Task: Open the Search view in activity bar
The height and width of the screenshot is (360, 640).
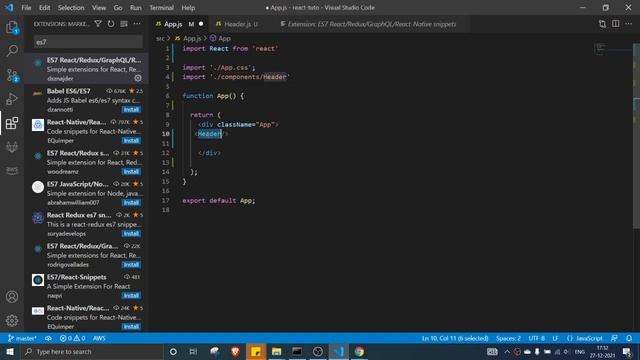Action: [12, 51]
